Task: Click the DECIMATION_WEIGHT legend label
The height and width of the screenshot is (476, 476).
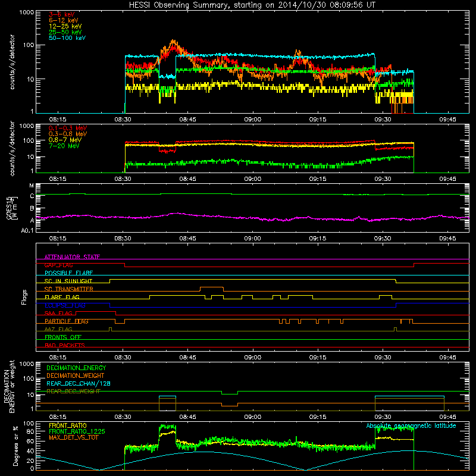Action: click(x=76, y=375)
